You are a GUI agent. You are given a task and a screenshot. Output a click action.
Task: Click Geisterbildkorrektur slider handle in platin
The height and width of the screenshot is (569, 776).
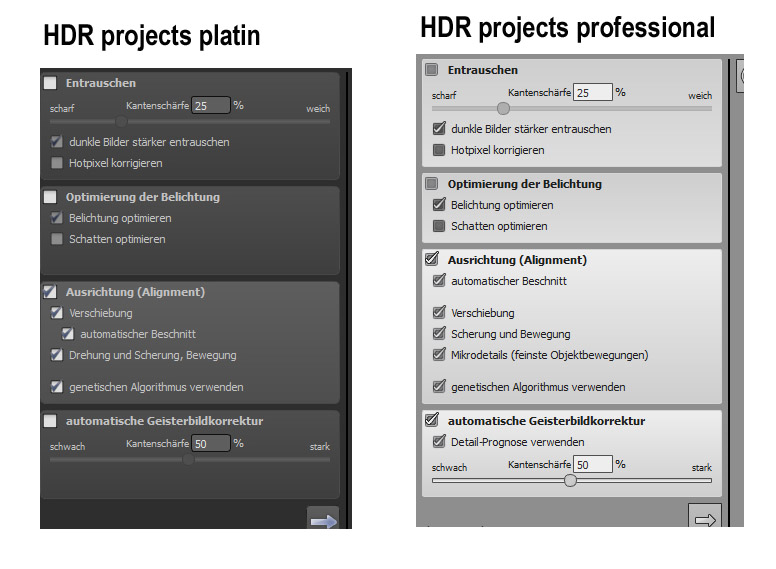pyautogui.click(x=188, y=460)
